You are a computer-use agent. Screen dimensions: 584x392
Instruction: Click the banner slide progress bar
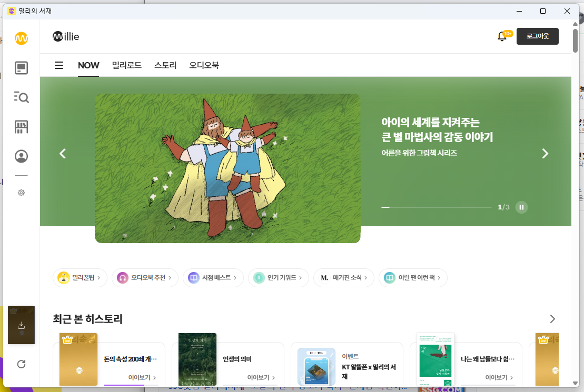(x=436, y=207)
